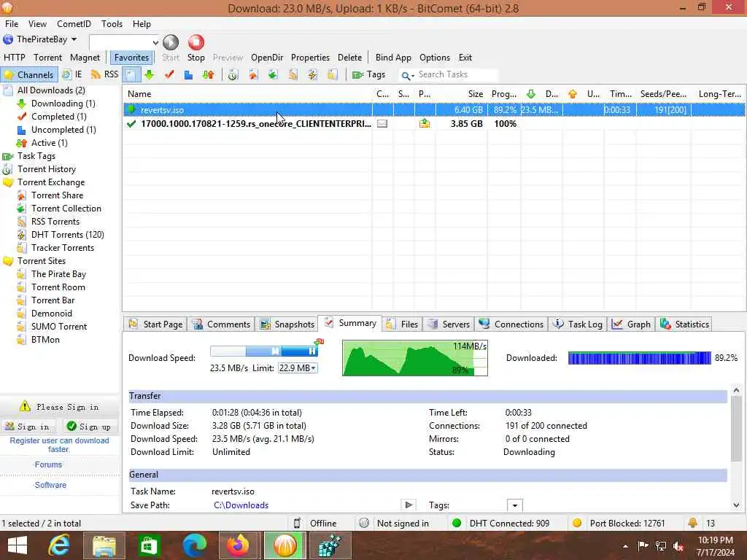The height and width of the screenshot is (560, 747).
Task: Toggle the IE integration button
Action: click(x=73, y=74)
